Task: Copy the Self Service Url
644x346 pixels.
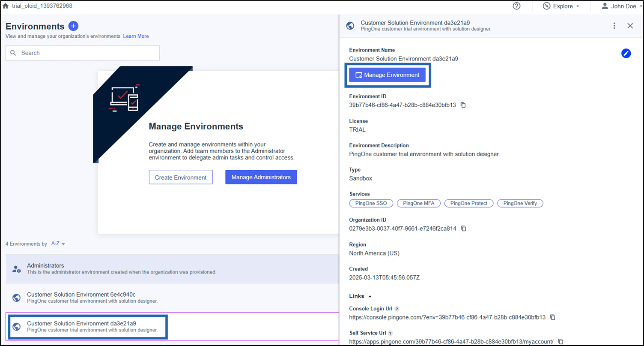Action: pyautogui.click(x=561, y=342)
